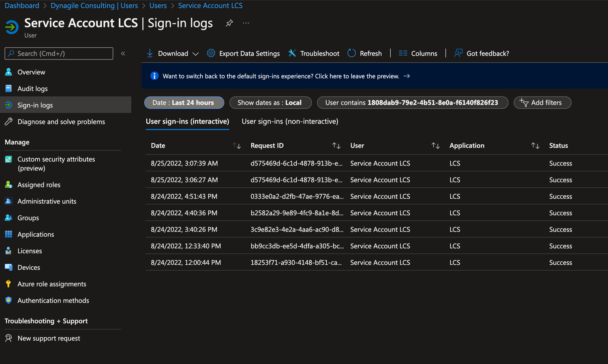Select the Troubleshoot tool
This screenshot has height=364, width=608.
(313, 53)
